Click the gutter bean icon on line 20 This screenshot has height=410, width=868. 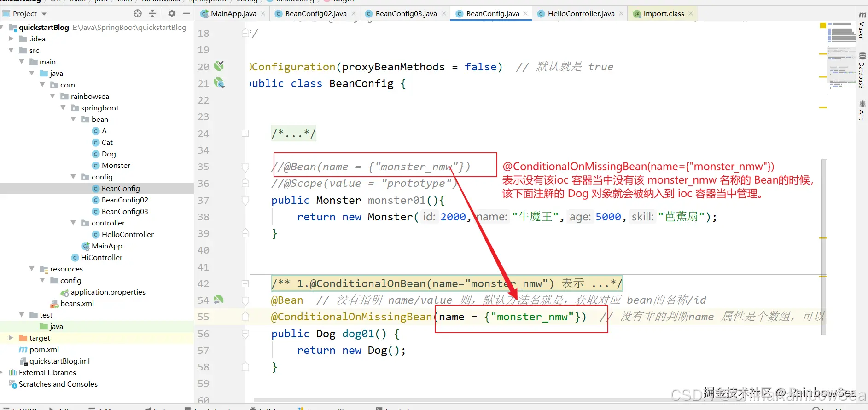pyautogui.click(x=219, y=66)
